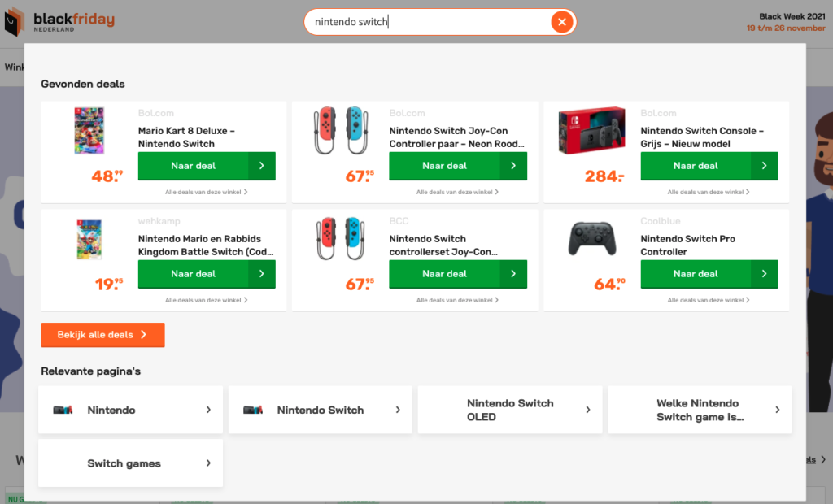Click the Pro Controller product image
The height and width of the screenshot is (504, 833).
coord(591,239)
